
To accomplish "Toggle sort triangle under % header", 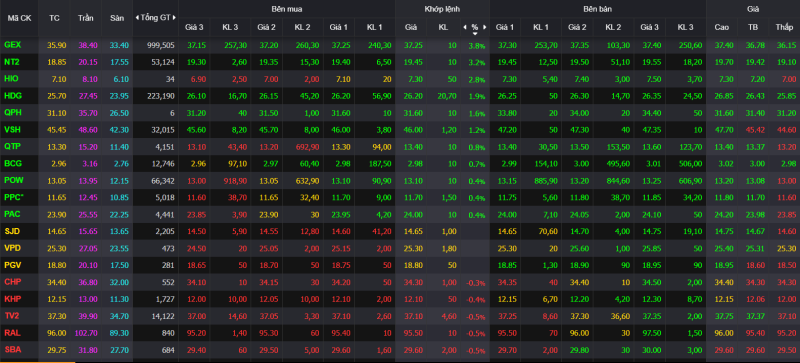I will 475,34.
